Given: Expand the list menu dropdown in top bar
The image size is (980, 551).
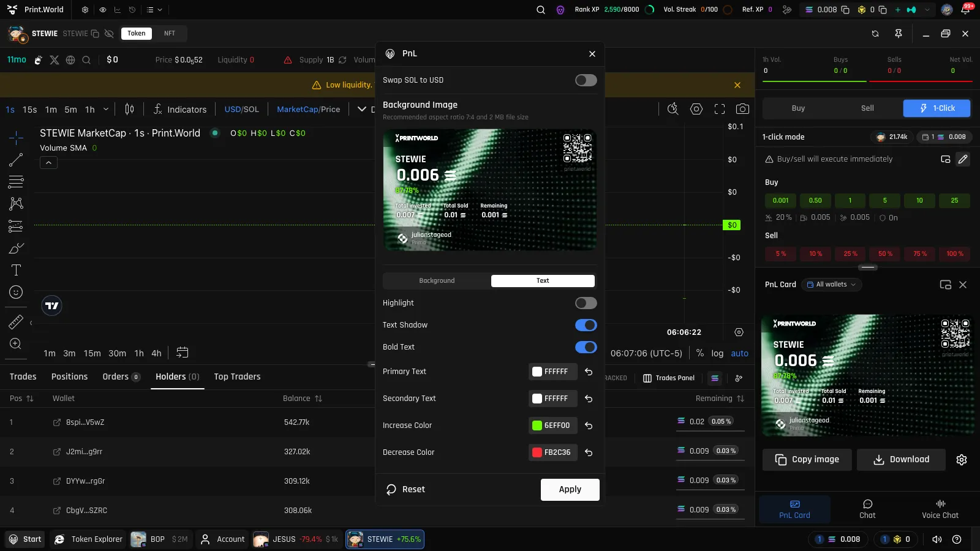Looking at the screenshot, I should (x=154, y=10).
